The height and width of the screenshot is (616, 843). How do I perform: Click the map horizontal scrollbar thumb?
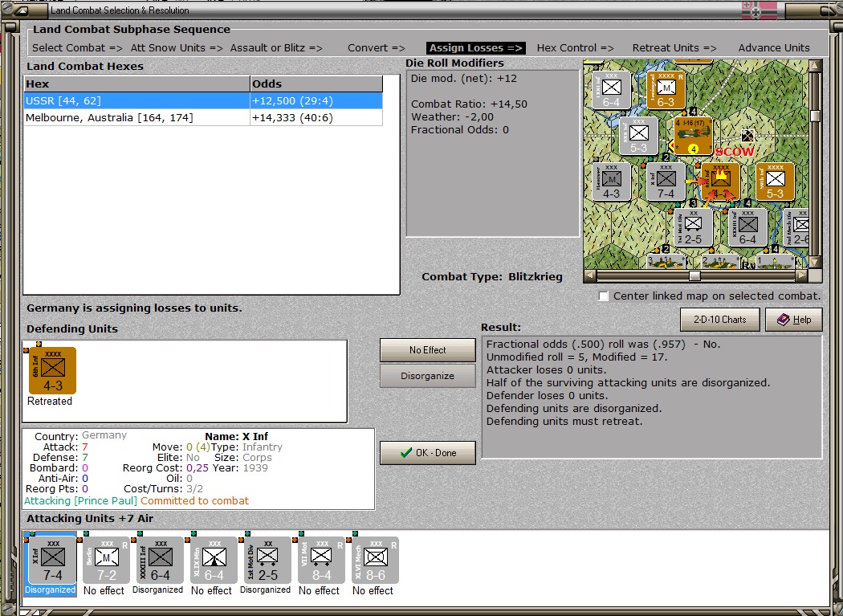[694, 275]
